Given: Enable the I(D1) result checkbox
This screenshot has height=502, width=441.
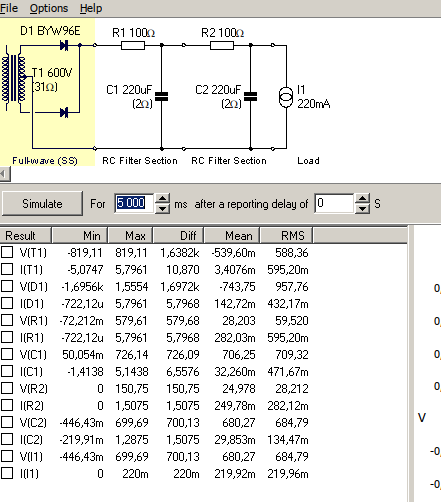Looking at the screenshot, I should click(7, 303).
